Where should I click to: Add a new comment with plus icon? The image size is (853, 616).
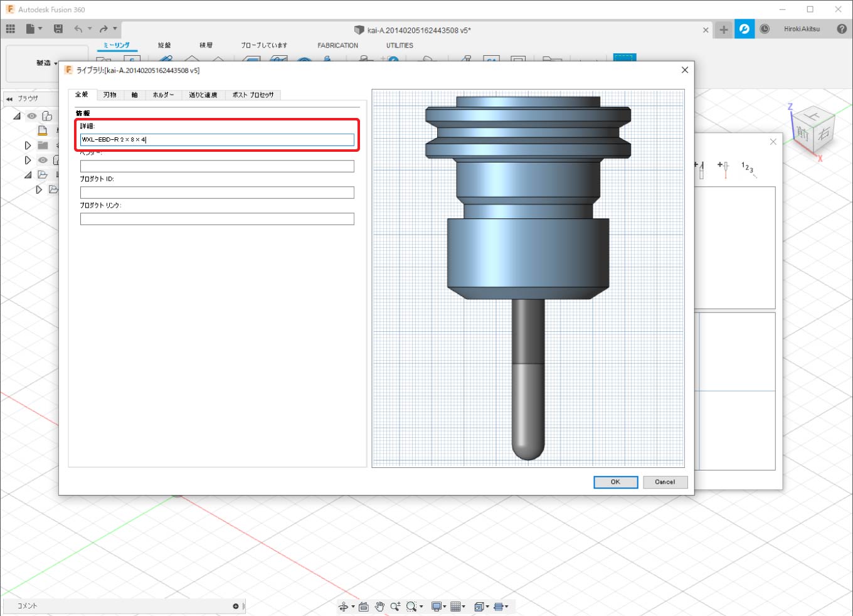pos(236,606)
